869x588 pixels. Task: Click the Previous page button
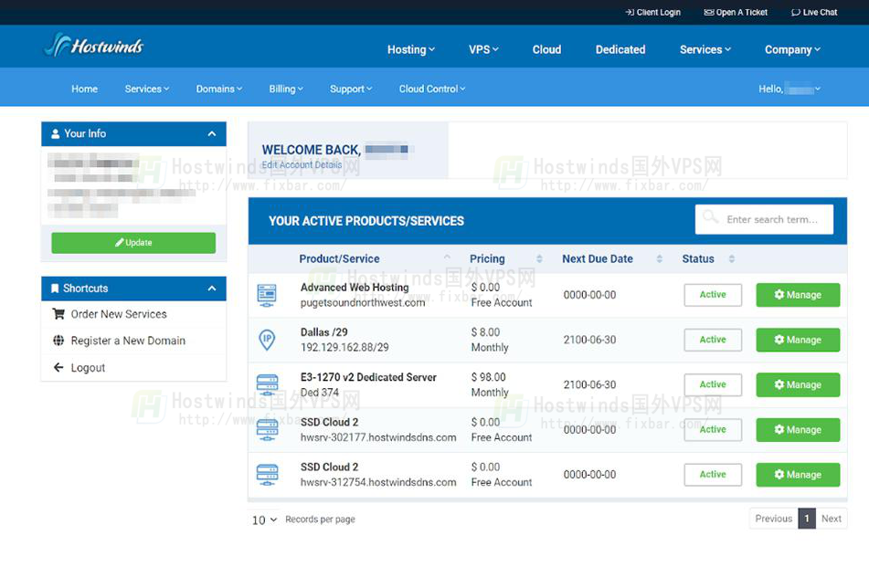point(774,519)
